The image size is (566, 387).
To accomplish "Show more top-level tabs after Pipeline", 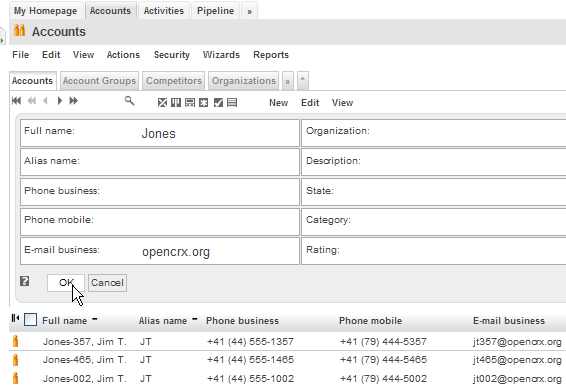I will [x=249, y=12].
